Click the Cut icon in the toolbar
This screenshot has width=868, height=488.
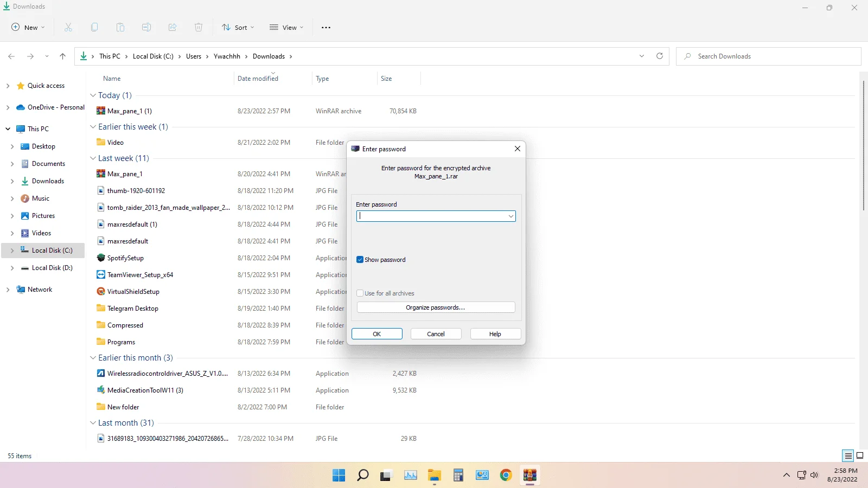68,27
